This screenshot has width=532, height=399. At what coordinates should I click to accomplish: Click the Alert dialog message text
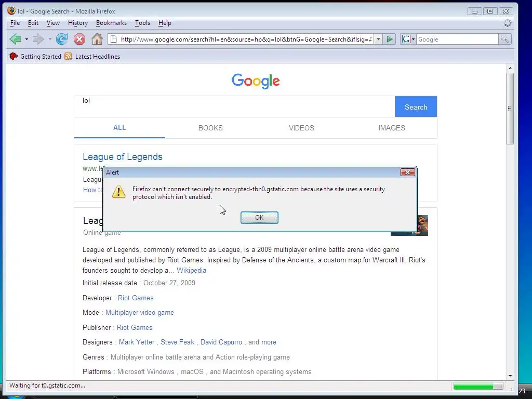259,193
